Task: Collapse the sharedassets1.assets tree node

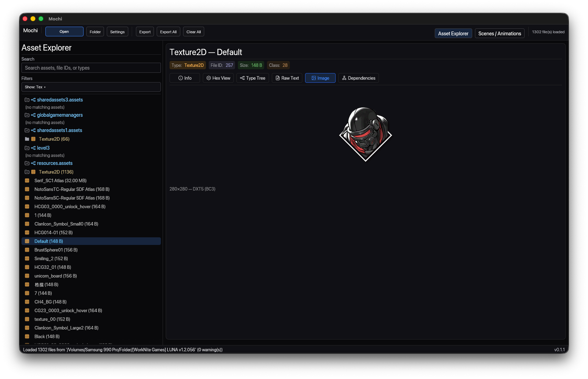Action: [x=27, y=130]
